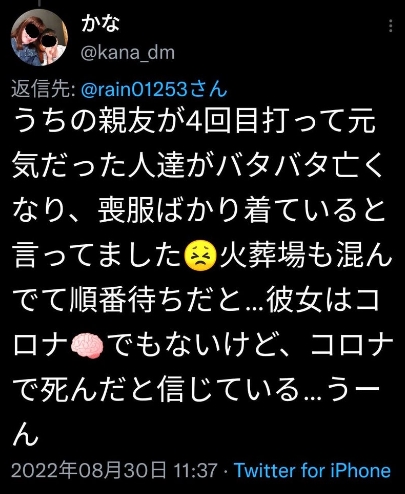Click the squinting sad face emoji
Image resolution: width=405 pixels, height=494 pixels.
pyautogui.click(x=200, y=256)
